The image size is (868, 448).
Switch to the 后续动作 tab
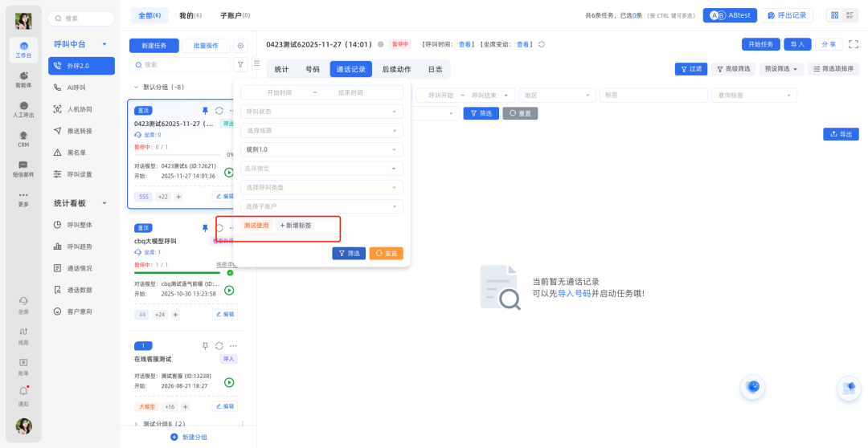[x=396, y=69]
